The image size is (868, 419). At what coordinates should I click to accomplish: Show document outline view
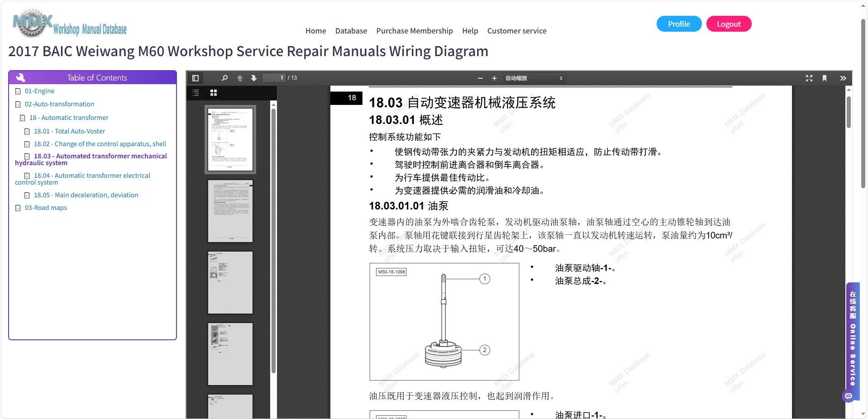(x=196, y=93)
